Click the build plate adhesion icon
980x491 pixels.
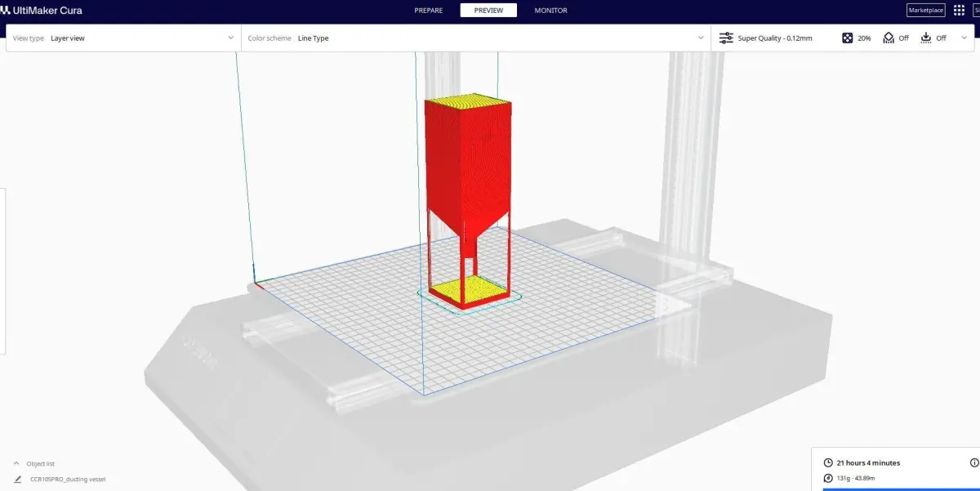(x=926, y=38)
